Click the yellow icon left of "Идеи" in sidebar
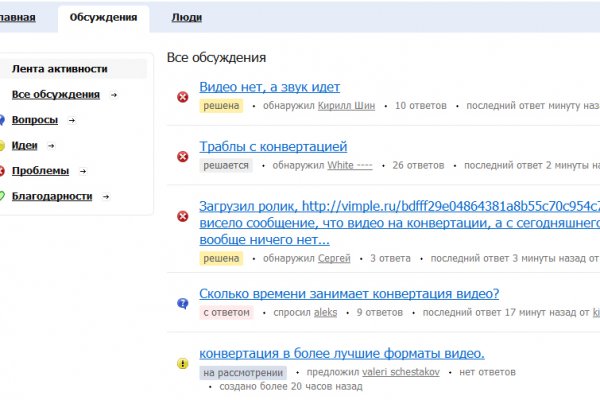The height and width of the screenshot is (400, 600). (3, 146)
